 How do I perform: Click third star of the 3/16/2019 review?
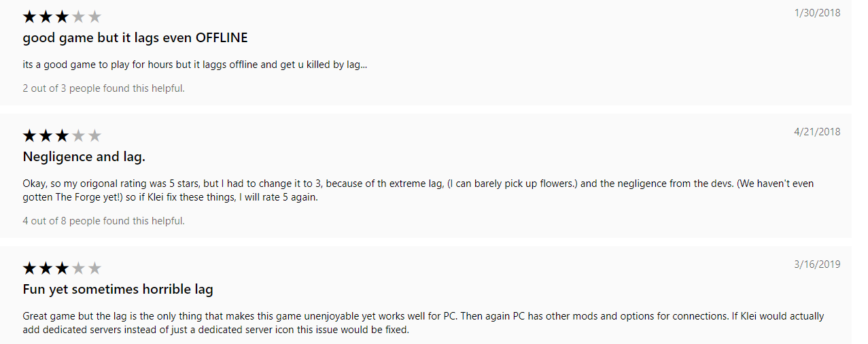click(x=62, y=269)
